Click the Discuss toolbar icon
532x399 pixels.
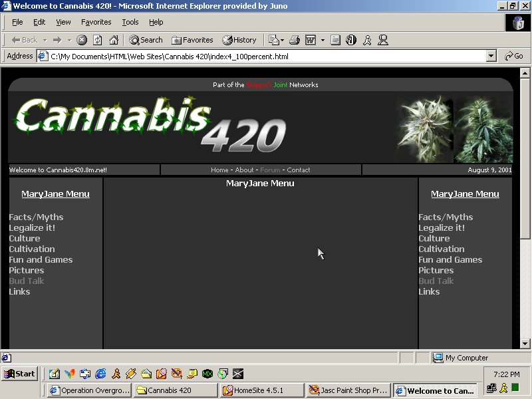pos(335,40)
